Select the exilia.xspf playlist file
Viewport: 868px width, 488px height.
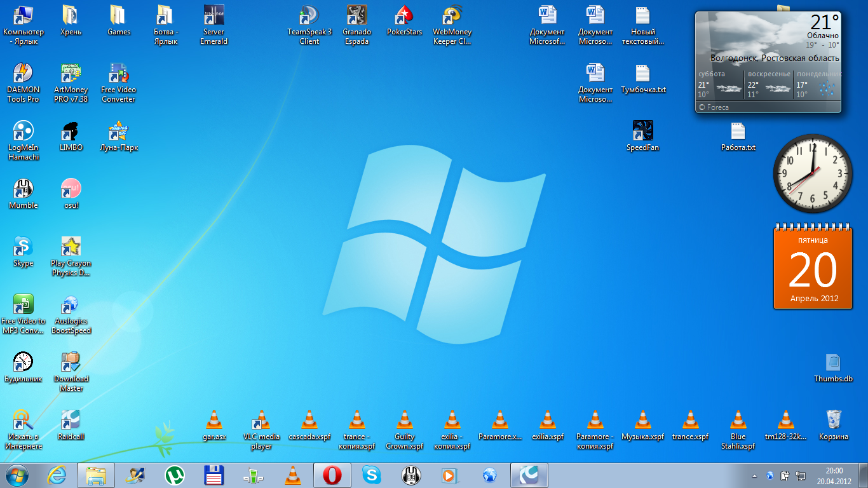pyautogui.click(x=547, y=426)
